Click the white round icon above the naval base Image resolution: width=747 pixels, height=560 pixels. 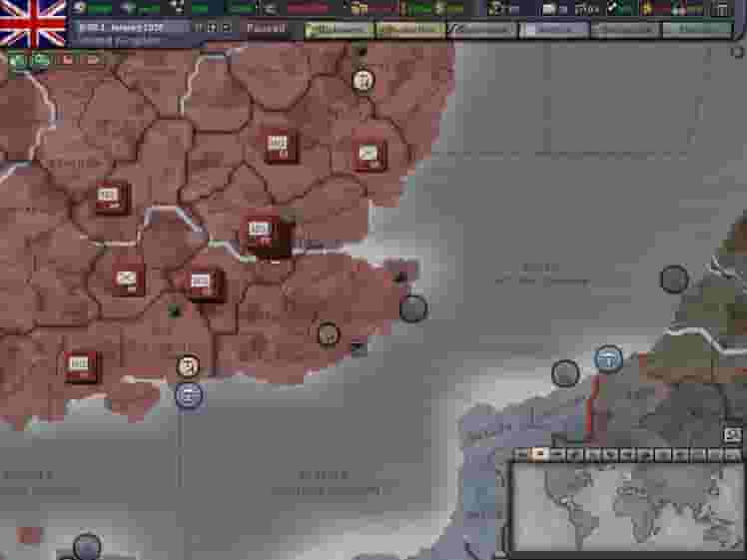pyautogui.click(x=188, y=366)
